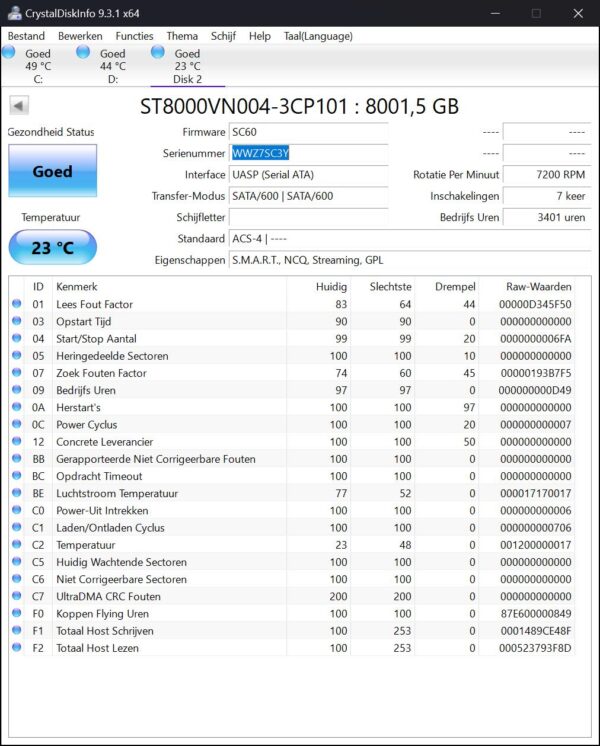Select the Bedrijfs Uren attribute row 09
This screenshot has width=600, height=746.
coord(292,390)
